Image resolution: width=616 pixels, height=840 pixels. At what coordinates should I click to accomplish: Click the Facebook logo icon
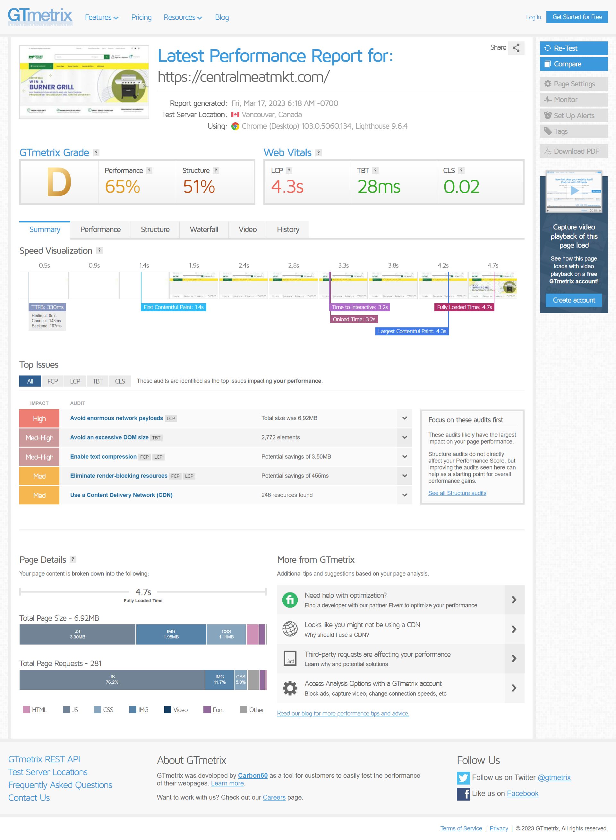(463, 794)
